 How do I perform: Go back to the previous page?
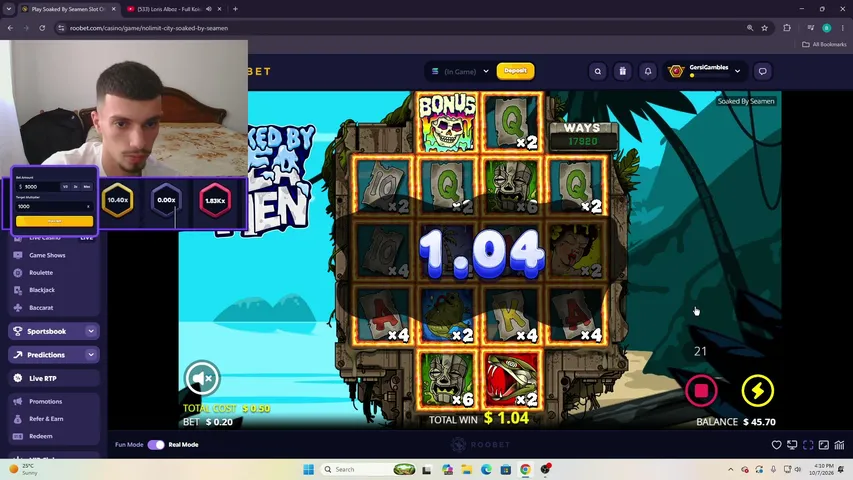(x=10, y=28)
